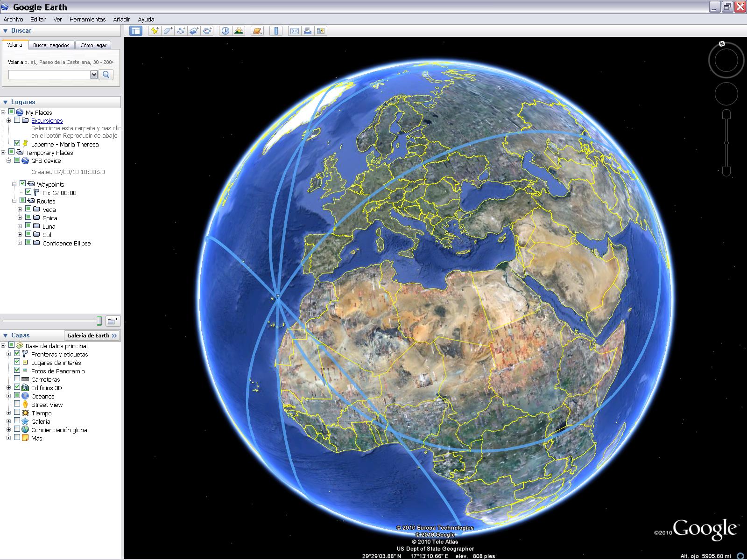
Task: Open the ruler measurement tool
Action: pyautogui.click(x=276, y=31)
